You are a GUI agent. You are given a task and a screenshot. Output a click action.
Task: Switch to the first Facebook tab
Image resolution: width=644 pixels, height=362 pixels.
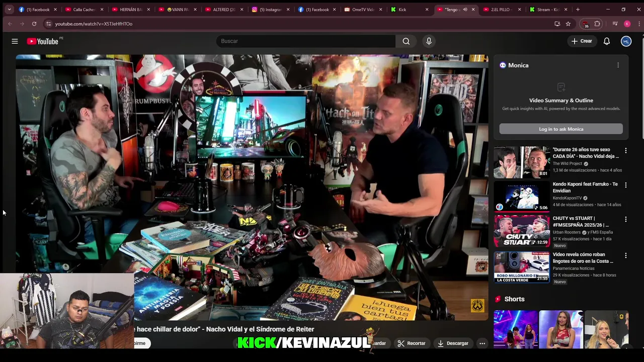38,10
